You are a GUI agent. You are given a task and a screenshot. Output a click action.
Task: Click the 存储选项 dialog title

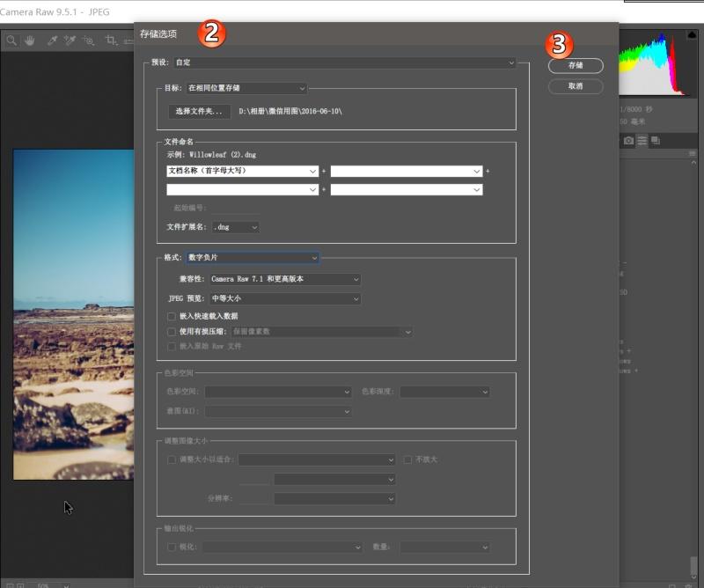(x=158, y=34)
